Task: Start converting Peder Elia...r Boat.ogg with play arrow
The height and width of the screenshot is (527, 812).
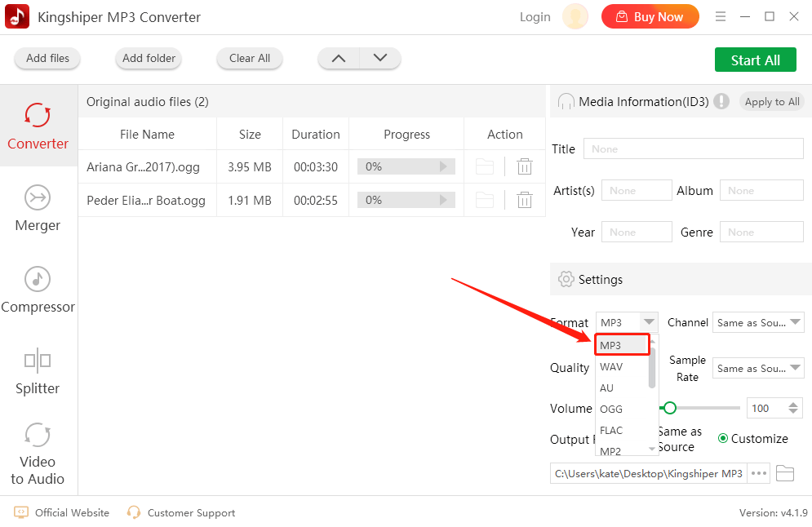Action: (443, 200)
